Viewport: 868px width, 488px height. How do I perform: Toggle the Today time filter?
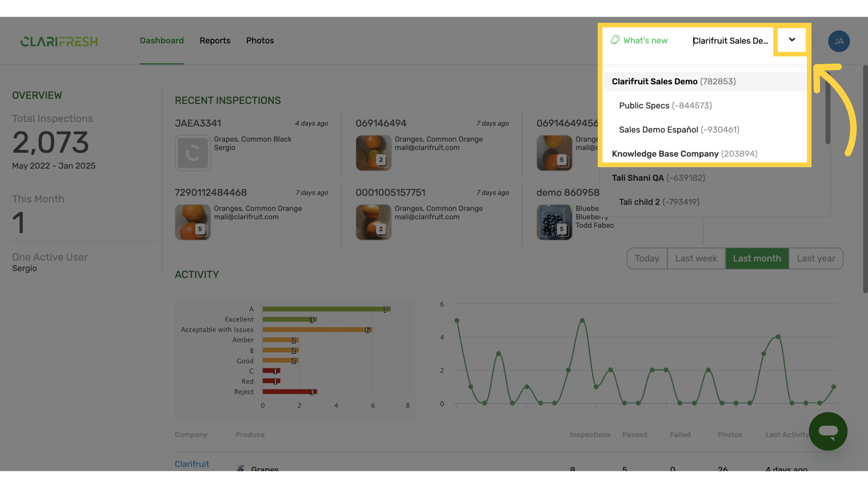pos(646,258)
